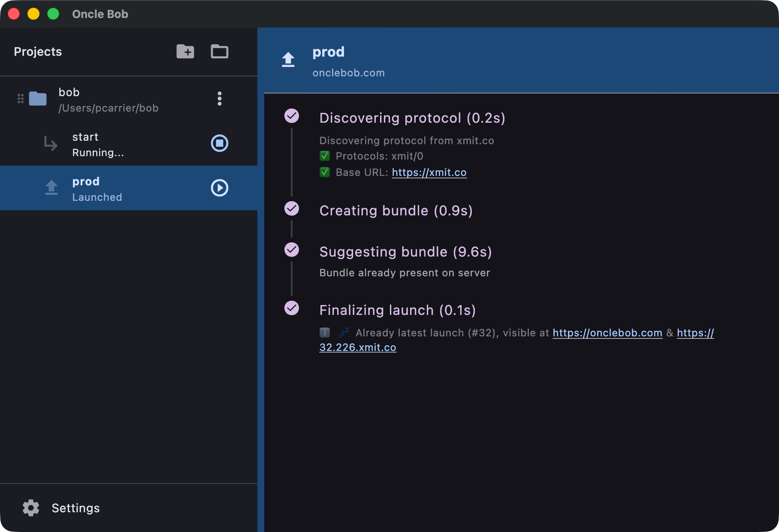The width and height of the screenshot is (779, 532).
Task: Click the Creating bundle checkmark
Action: click(292, 208)
